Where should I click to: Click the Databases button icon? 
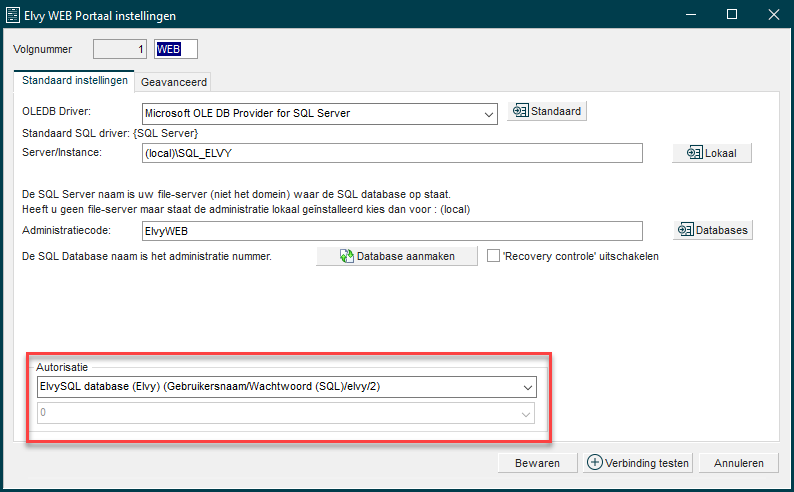[686, 230]
